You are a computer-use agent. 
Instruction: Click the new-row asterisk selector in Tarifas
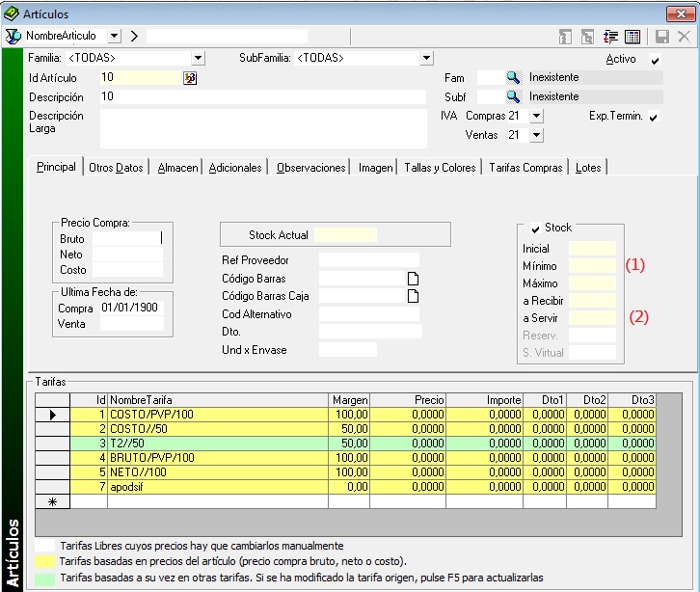pos(52,501)
